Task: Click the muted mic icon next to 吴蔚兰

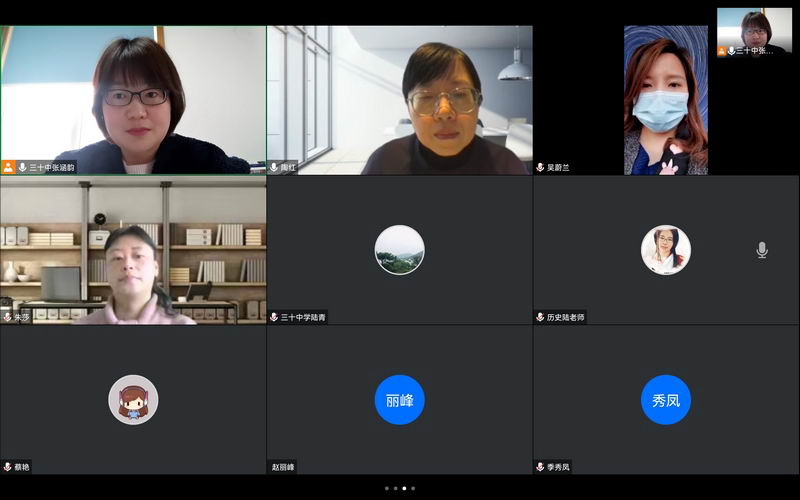Action: pyautogui.click(x=540, y=167)
